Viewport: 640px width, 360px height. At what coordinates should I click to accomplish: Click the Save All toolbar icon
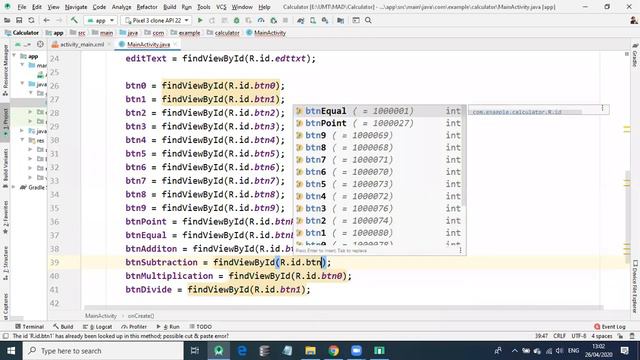point(19,20)
